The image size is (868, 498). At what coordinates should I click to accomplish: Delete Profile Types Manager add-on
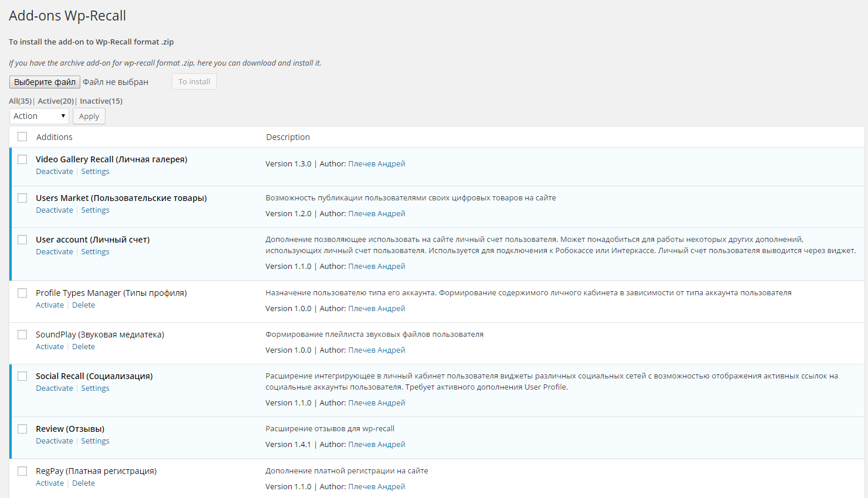tap(83, 305)
